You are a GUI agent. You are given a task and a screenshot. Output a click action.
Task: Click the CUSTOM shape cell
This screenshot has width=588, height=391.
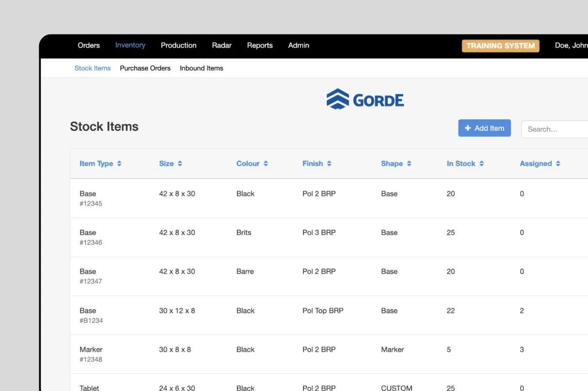397,388
